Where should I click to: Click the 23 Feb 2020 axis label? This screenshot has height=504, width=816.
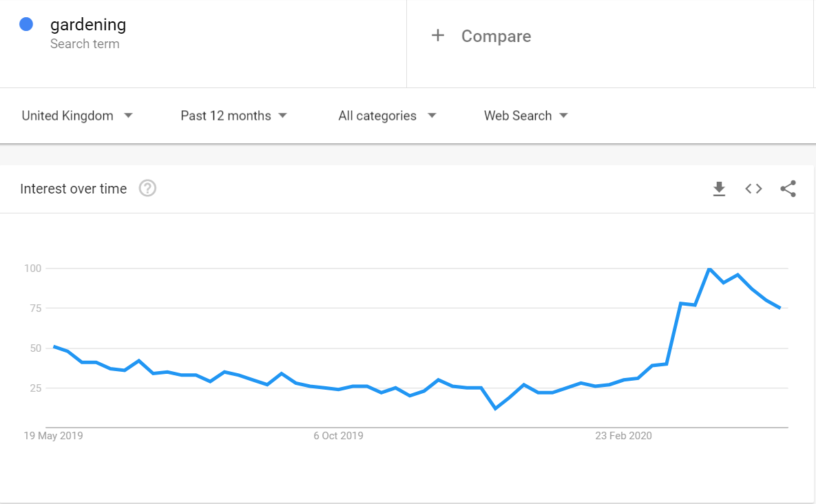tap(623, 436)
